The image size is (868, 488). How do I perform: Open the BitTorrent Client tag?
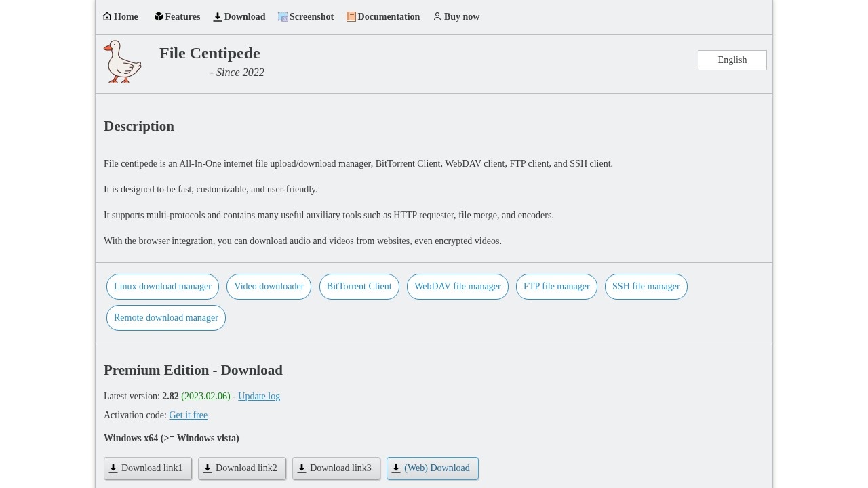click(359, 287)
